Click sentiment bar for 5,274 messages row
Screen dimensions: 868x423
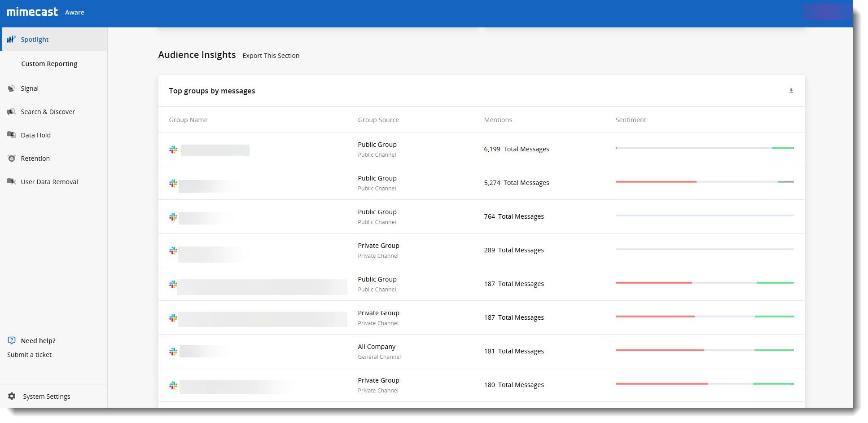[704, 182]
